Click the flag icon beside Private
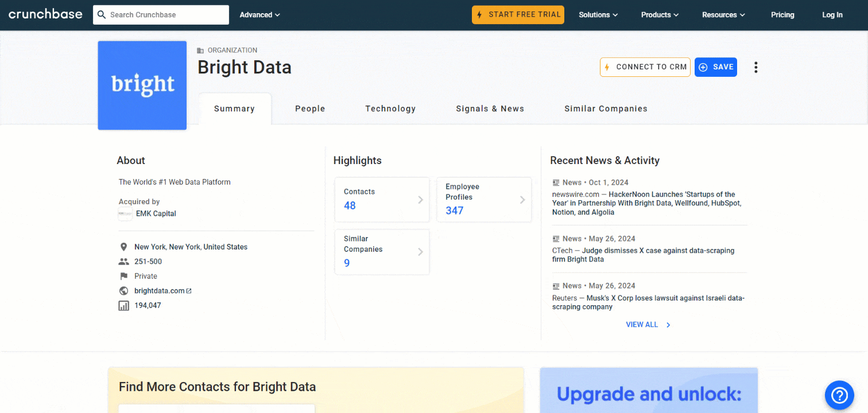 (123, 276)
